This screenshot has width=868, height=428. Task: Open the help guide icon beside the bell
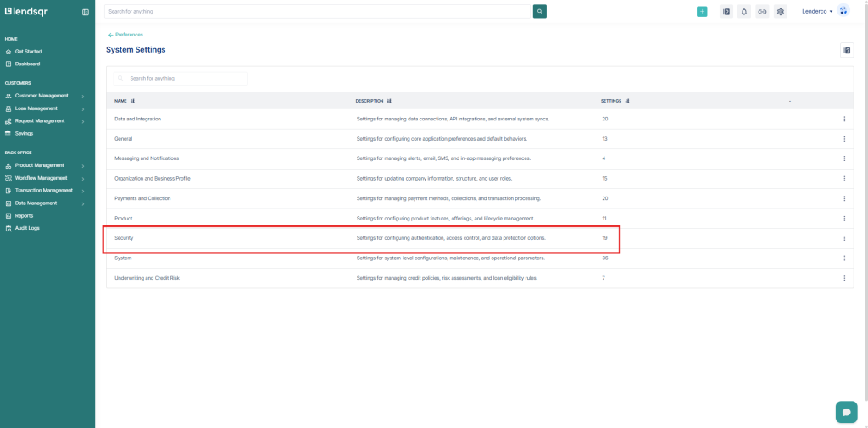(x=726, y=12)
